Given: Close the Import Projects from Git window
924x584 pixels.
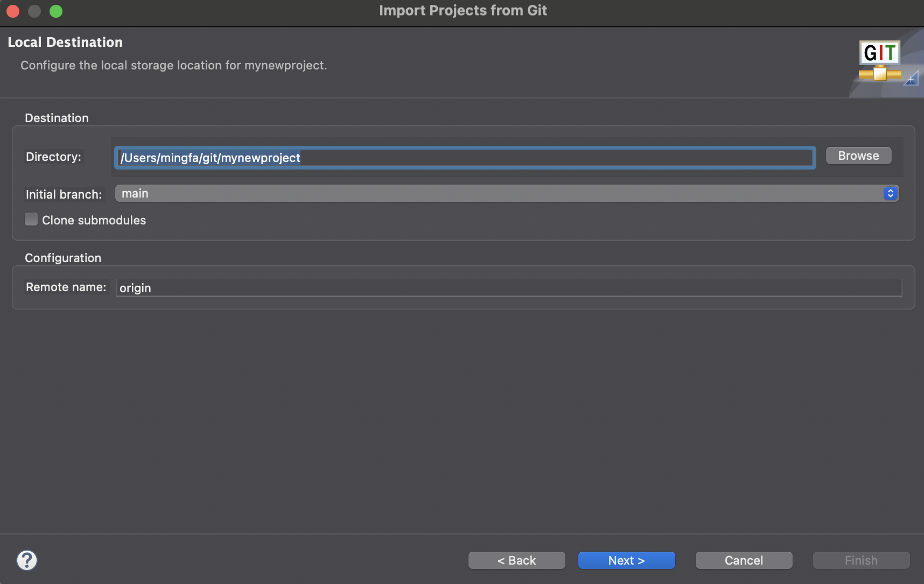Looking at the screenshot, I should click(13, 11).
